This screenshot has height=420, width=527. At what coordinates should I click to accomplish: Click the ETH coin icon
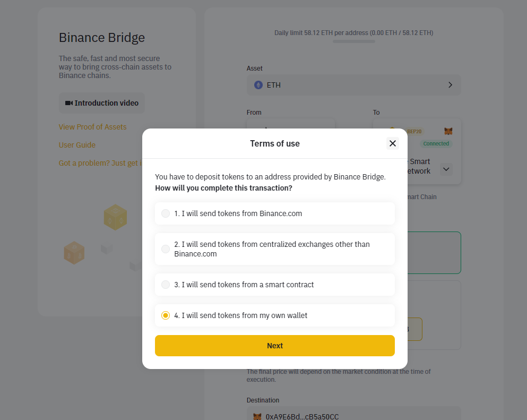pos(258,85)
